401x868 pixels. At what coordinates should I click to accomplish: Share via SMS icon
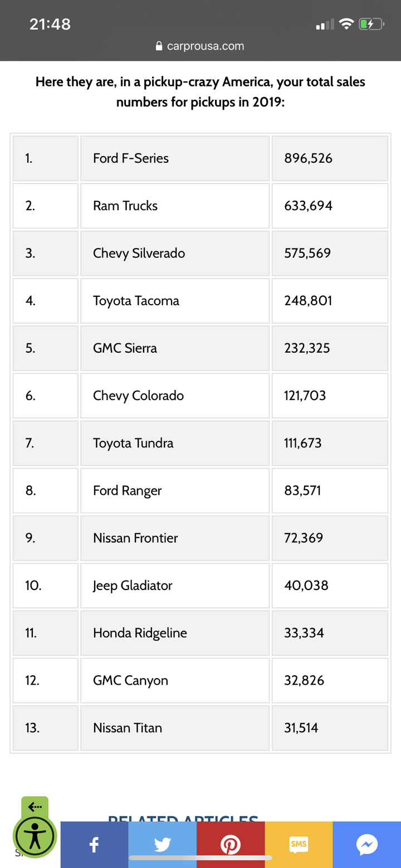tap(299, 845)
